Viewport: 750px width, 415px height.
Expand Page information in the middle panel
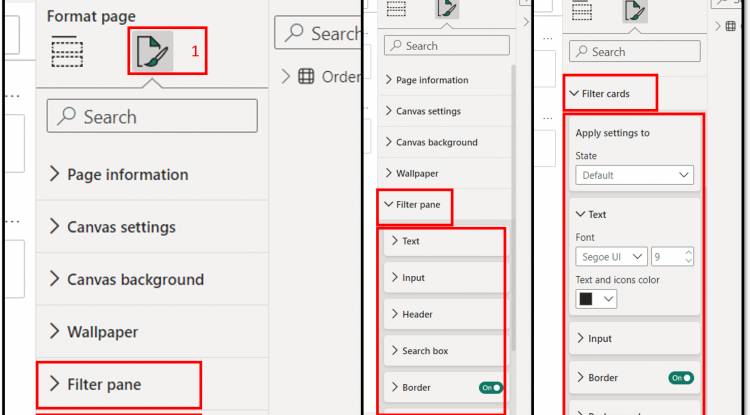[x=445, y=80]
